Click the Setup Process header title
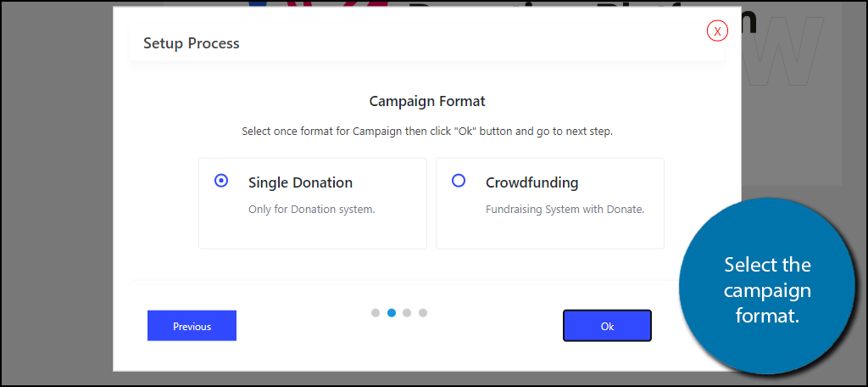 click(x=191, y=43)
